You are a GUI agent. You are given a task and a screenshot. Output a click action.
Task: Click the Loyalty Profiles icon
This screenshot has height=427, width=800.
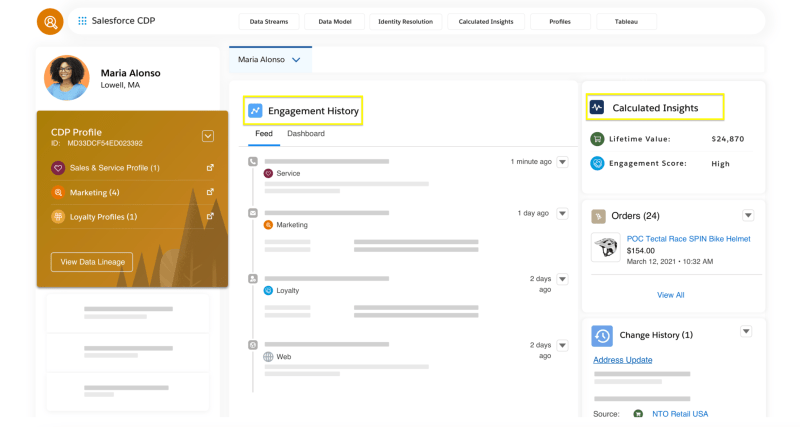pos(58,217)
